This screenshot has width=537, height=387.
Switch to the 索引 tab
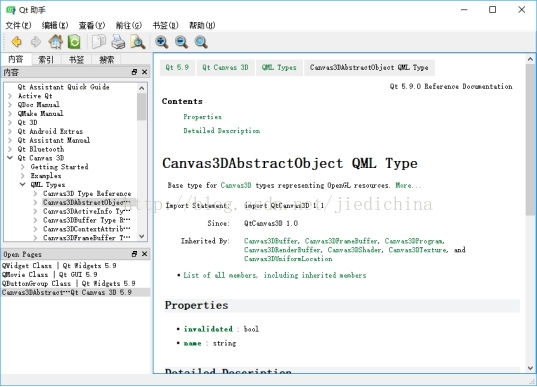(46, 60)
